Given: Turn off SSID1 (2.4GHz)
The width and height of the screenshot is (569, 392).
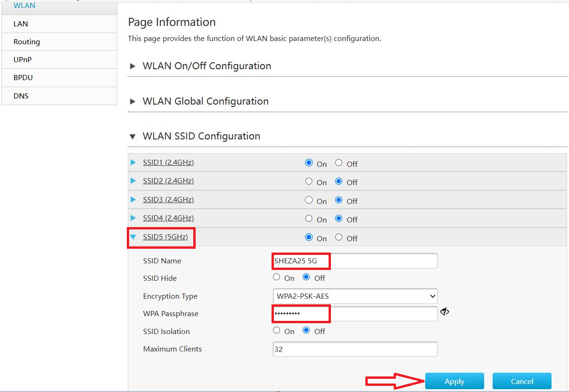Looking at the screenshot, I should pyautogui.click(x=338, y=162).
